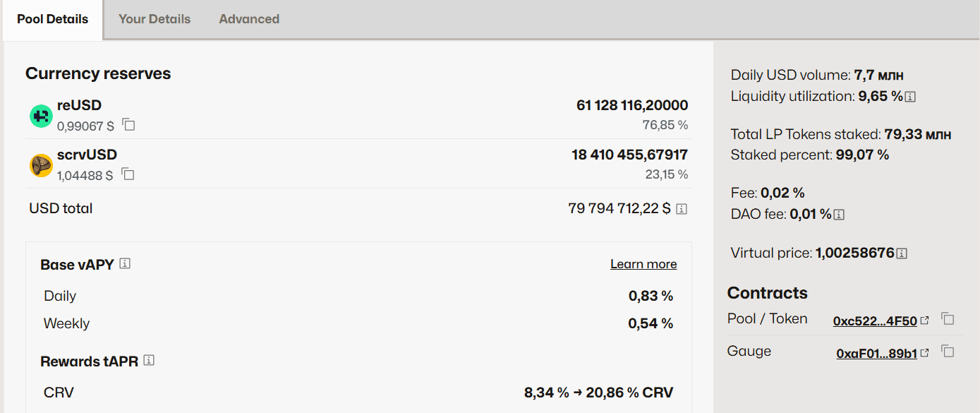
Task: Open external link icon next to 0xaF01...89b1
Action: tap(924, 354)
